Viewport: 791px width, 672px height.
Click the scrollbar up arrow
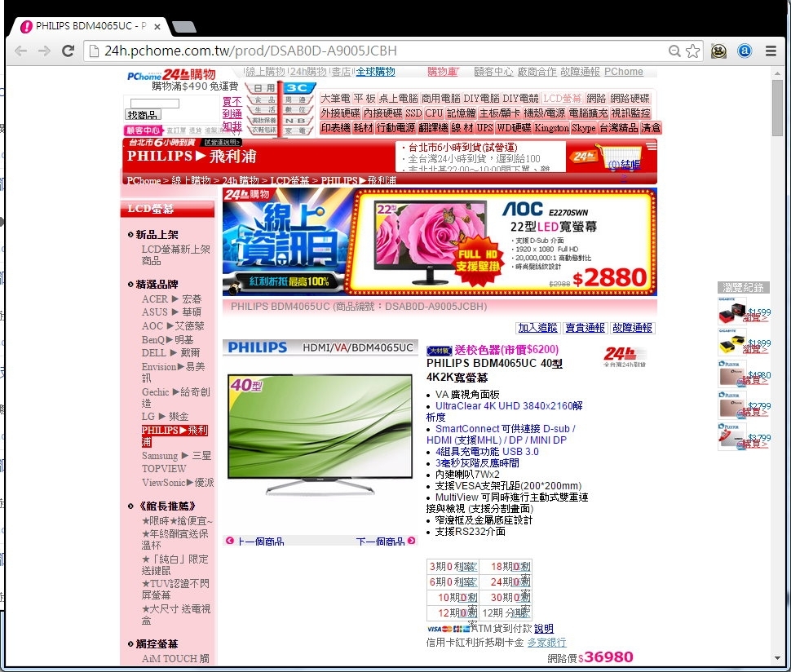point(777,73)
